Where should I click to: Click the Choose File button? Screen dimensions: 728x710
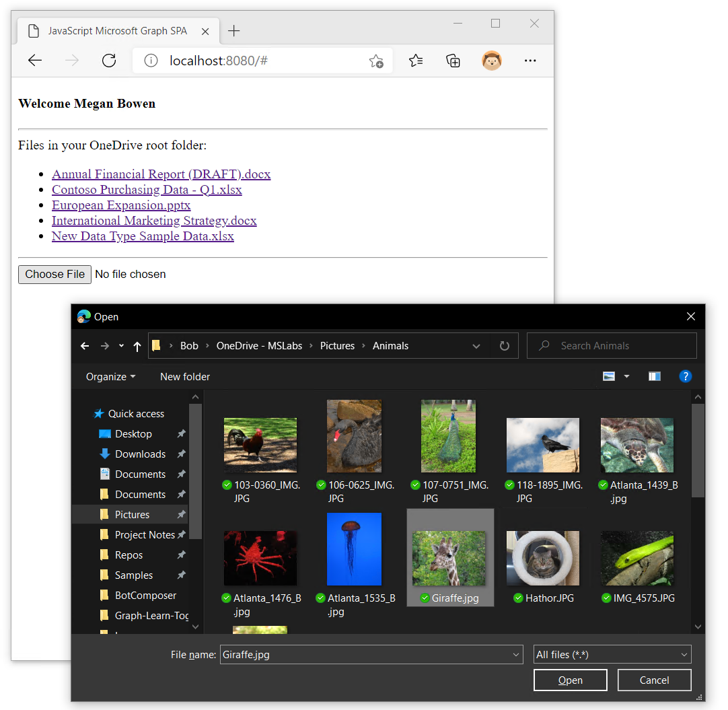[54, 274]
